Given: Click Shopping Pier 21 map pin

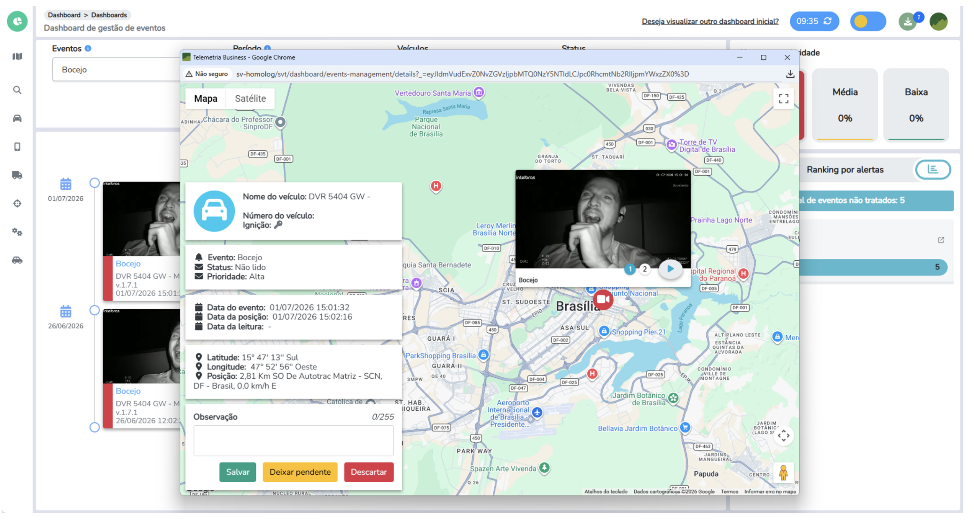Looking at the screenshot, I should click(603, 331).
